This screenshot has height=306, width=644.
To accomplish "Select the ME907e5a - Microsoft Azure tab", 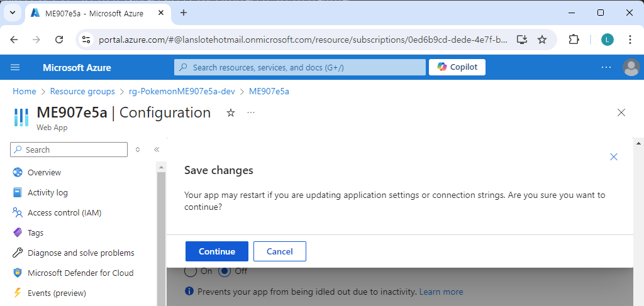I will [x=98, y=13].
